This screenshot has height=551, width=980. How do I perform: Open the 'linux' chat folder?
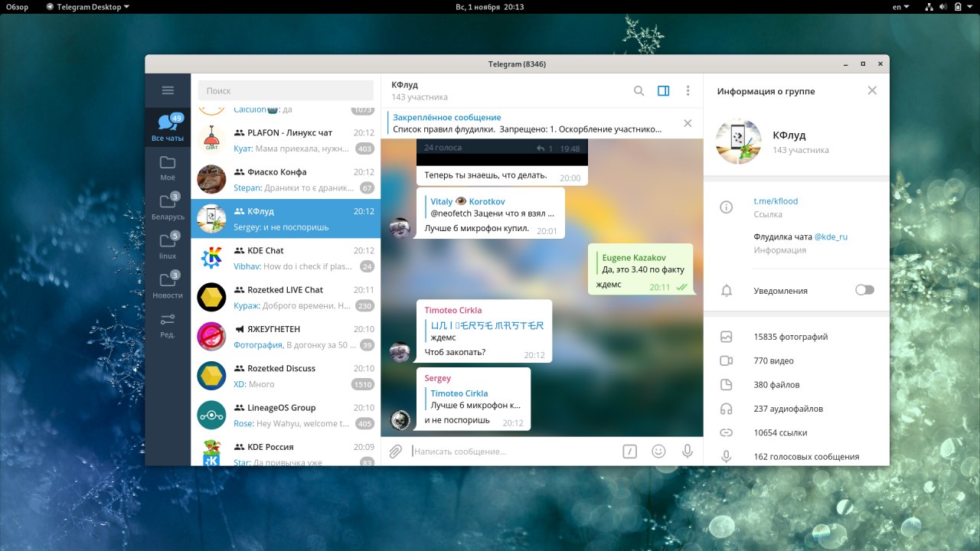pos(168,246)
